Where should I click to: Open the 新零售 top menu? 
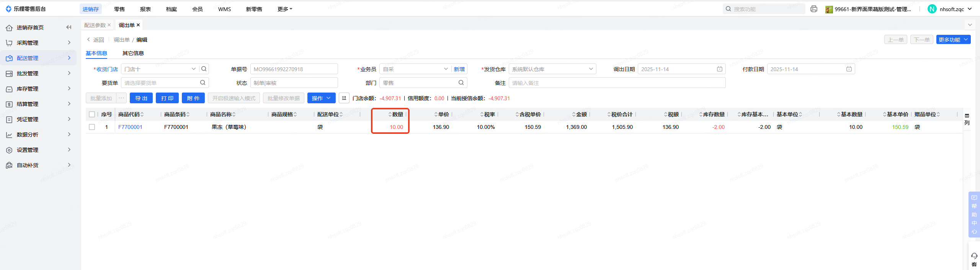254,9
